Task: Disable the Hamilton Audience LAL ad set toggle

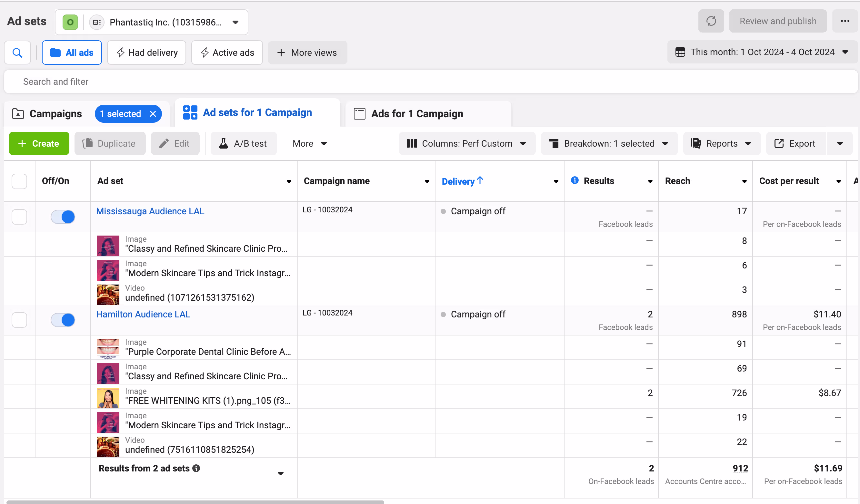Action: [x=63, y=320]
